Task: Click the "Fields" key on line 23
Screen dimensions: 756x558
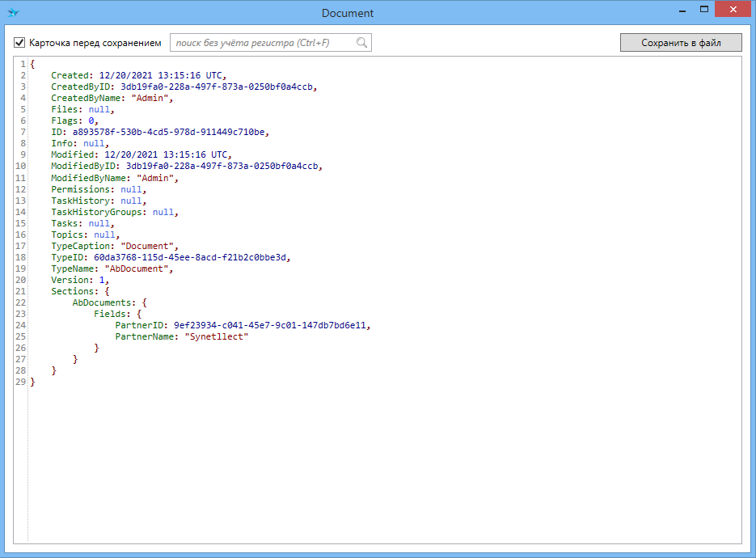Action: point(109,314)
